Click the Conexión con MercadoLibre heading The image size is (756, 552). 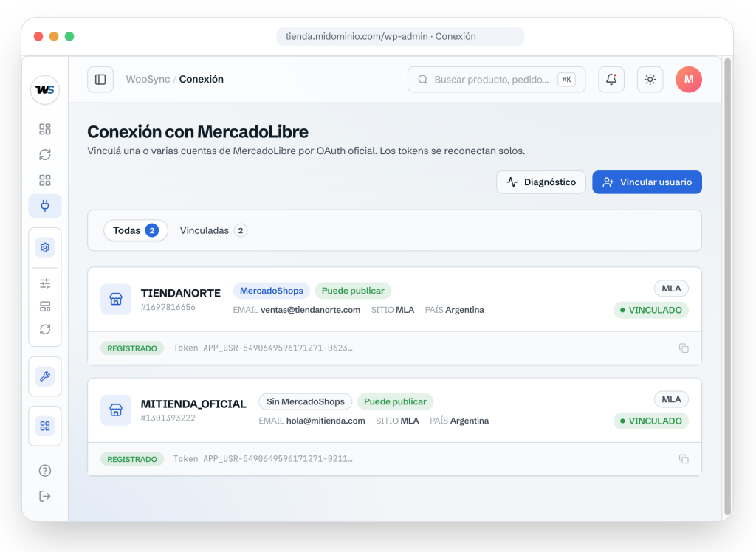198,131
